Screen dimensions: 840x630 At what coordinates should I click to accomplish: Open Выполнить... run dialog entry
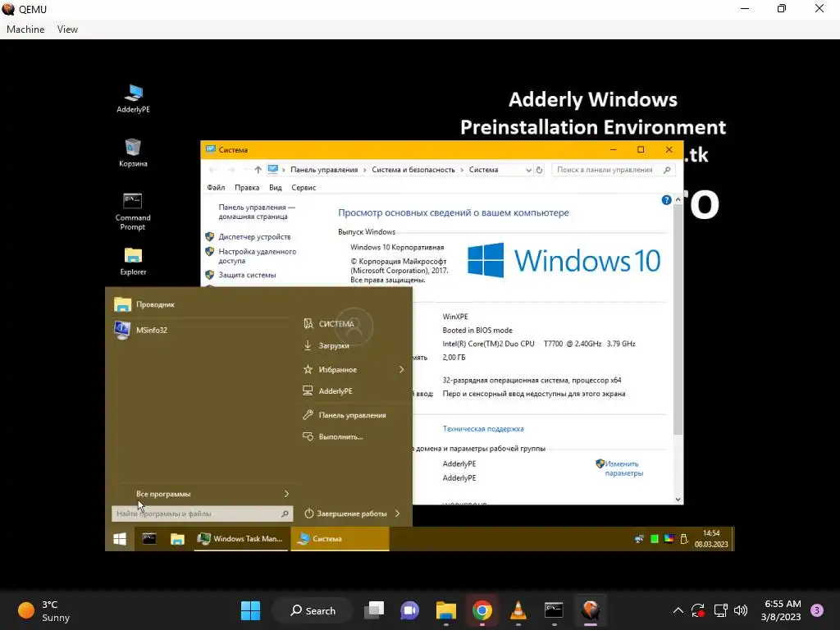[x=340, y=436]
